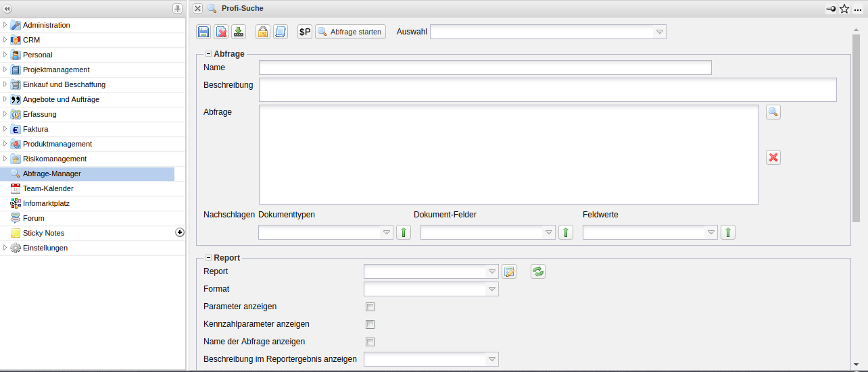
Task: Open Team-Kalender in the sidebar
Action: tap(48, 188)
